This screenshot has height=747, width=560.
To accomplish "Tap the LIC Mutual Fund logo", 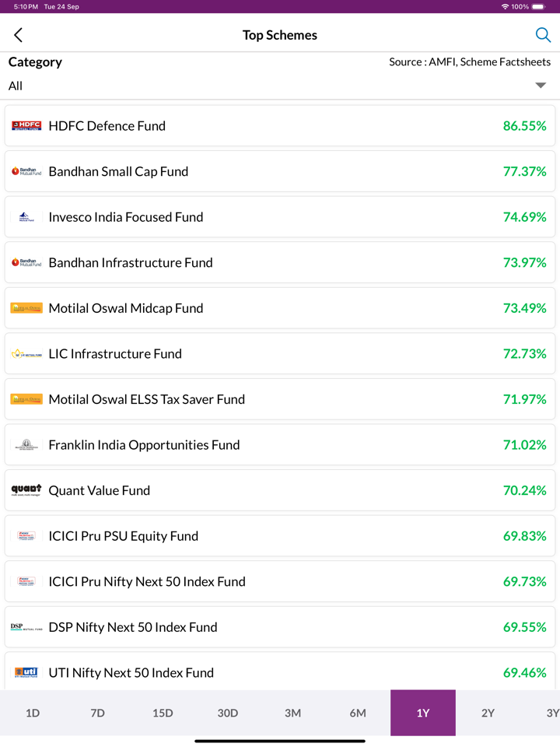I will (26, 354).
